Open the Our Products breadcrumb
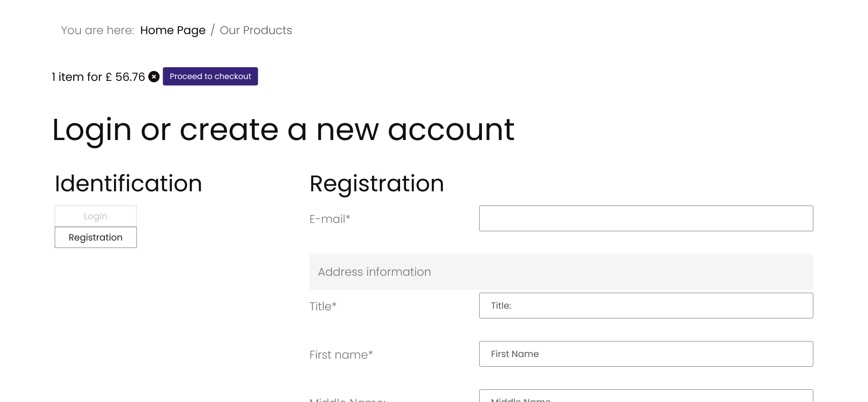 [x=256, y=30]
